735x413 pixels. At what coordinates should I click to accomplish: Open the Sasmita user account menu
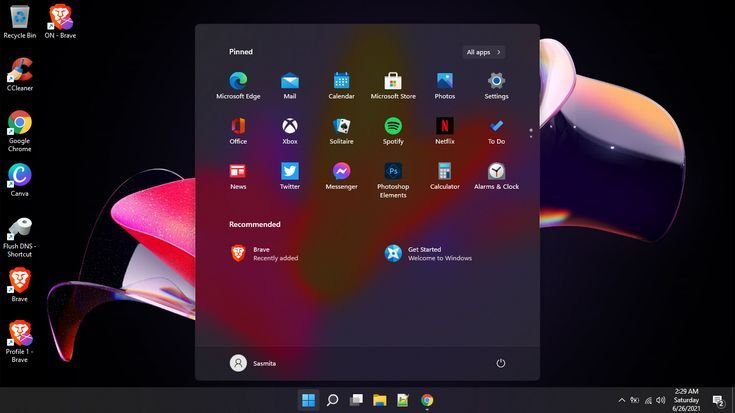[x=253, y=363]
